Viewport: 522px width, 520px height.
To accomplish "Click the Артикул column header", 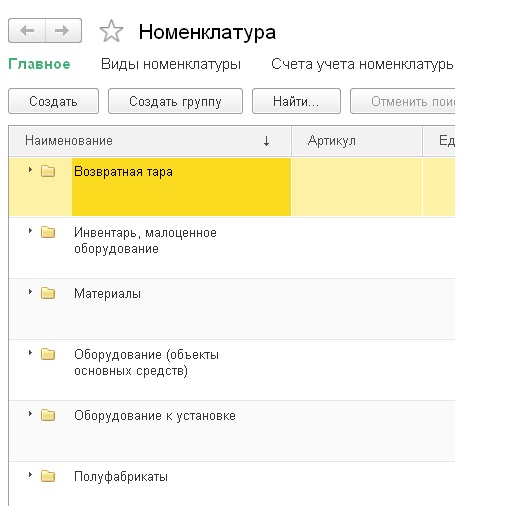I will tap(357, 141).
